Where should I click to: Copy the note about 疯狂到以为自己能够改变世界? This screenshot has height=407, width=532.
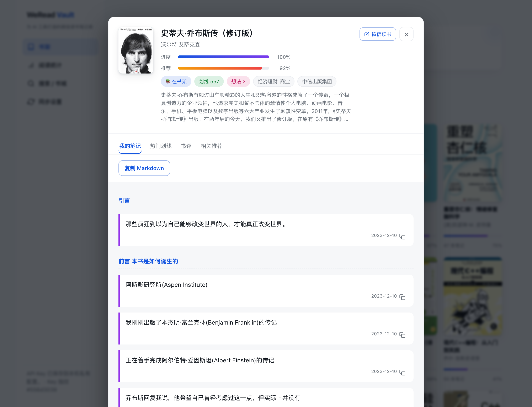(x=402, y=237)
